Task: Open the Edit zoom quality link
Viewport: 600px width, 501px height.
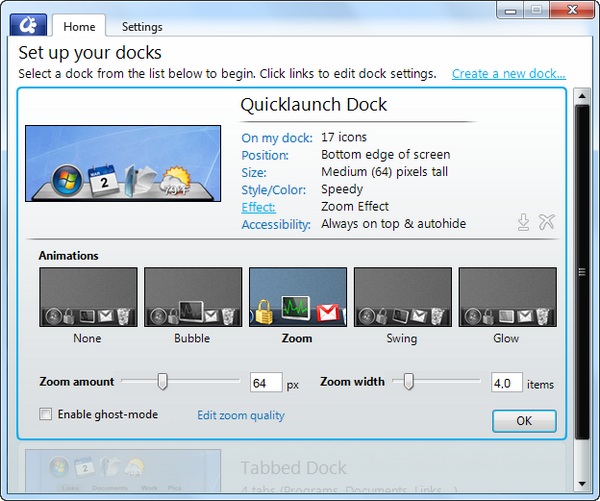Action: (240, 415)
